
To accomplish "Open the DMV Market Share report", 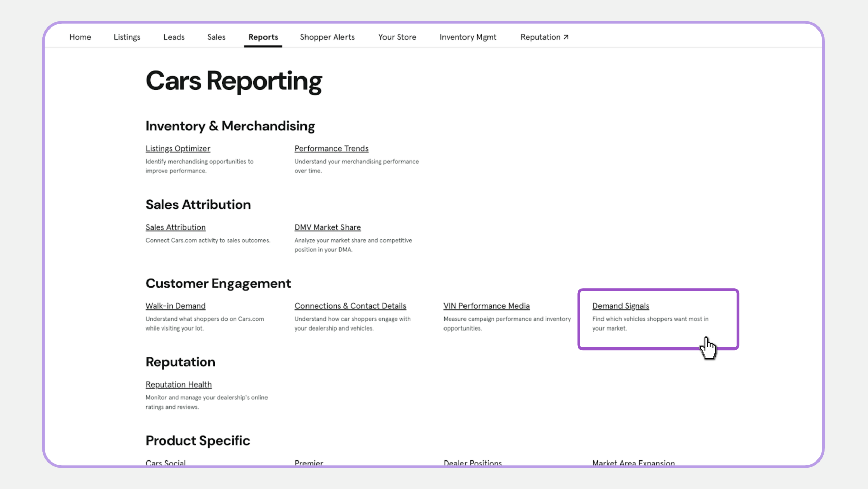I will 328,227.
